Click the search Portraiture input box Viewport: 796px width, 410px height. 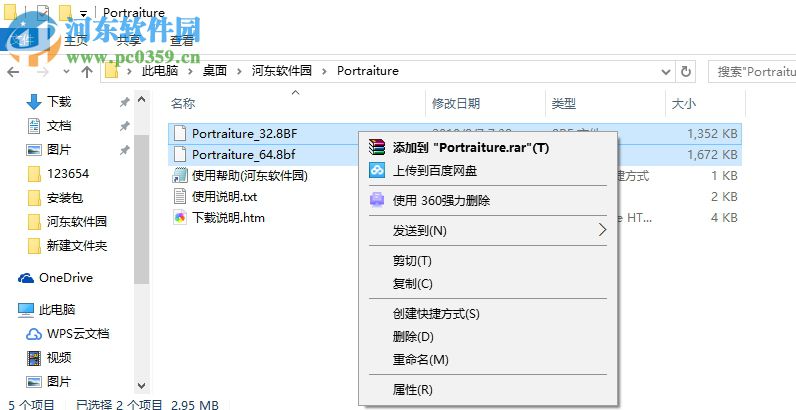752,72
